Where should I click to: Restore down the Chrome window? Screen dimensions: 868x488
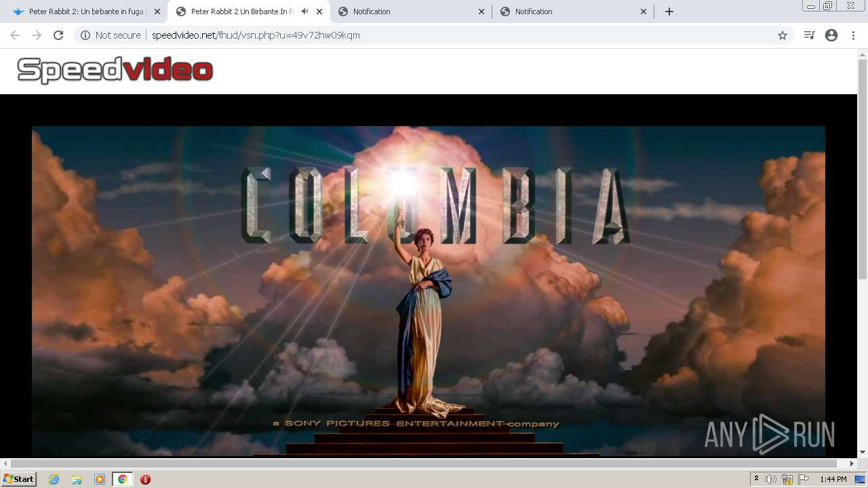(x=828, y=6)
